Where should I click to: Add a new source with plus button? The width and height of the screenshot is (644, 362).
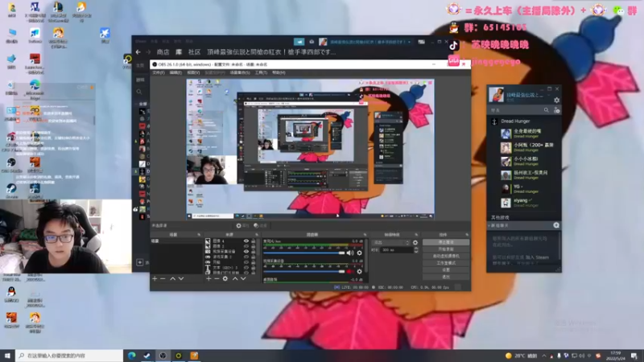click(x=208, y=278)
